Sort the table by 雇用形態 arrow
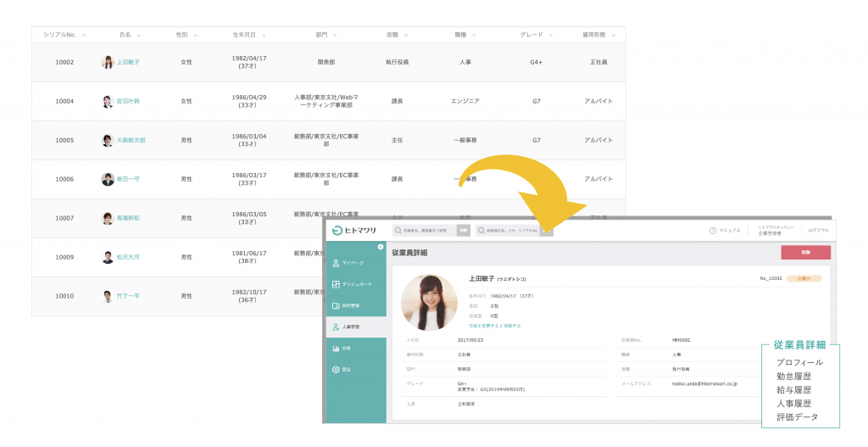This screenshot has width=868, height=447. point(614,36)
